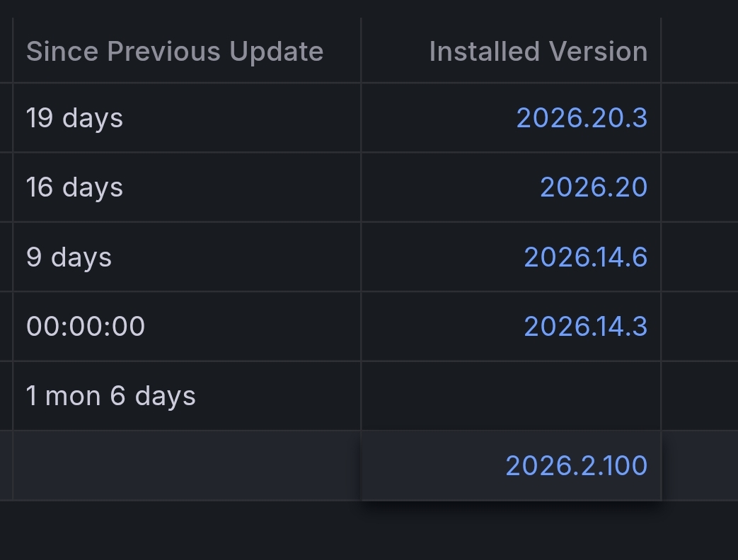Select the 19 days cell
Viewport: 738px width, 560px height.
tap(187, 117)
